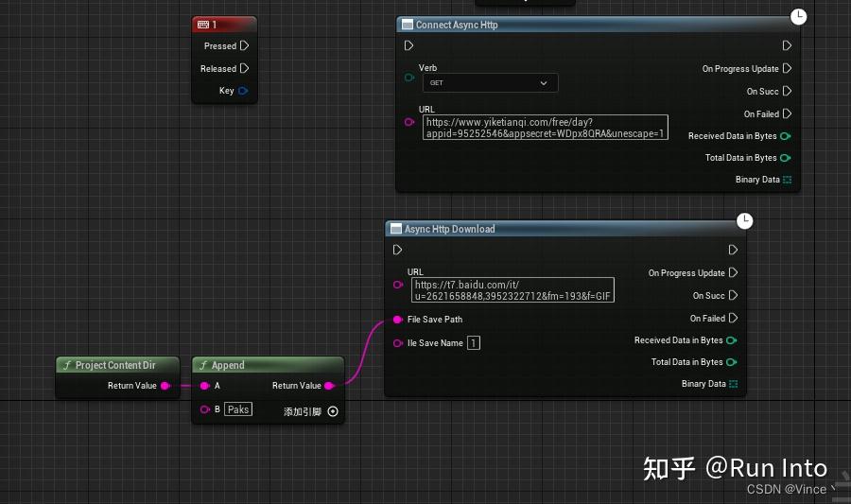Open the Verb GET dropdown
The height and width of the screenshot is (504, 851).
[x=490, y=83]
